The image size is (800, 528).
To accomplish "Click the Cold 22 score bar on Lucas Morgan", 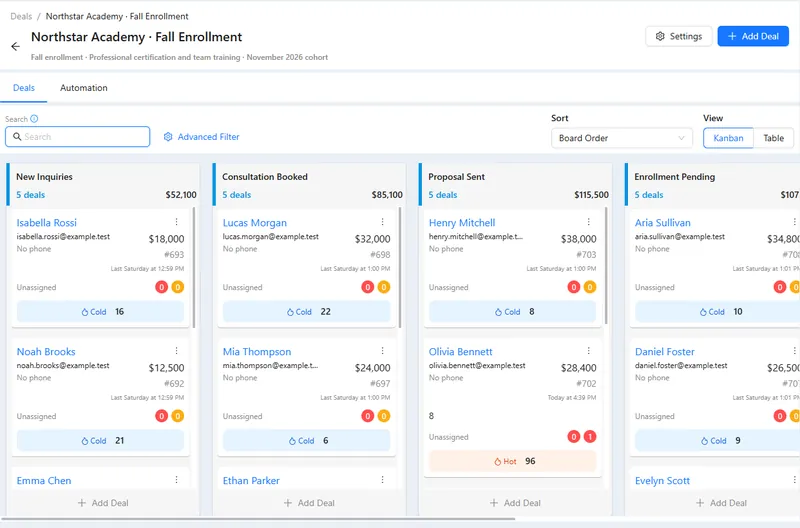I will pyautogui.click(x=306, y=312).
